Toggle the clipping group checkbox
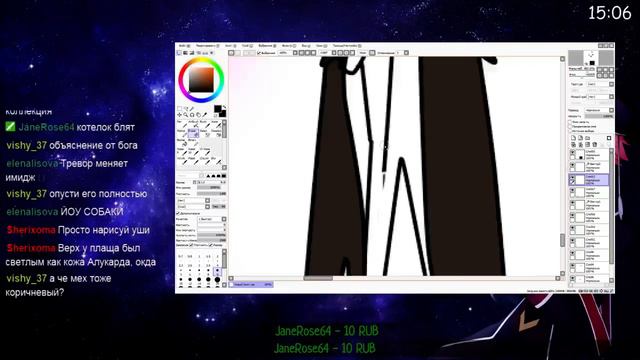 click(570, 127)
